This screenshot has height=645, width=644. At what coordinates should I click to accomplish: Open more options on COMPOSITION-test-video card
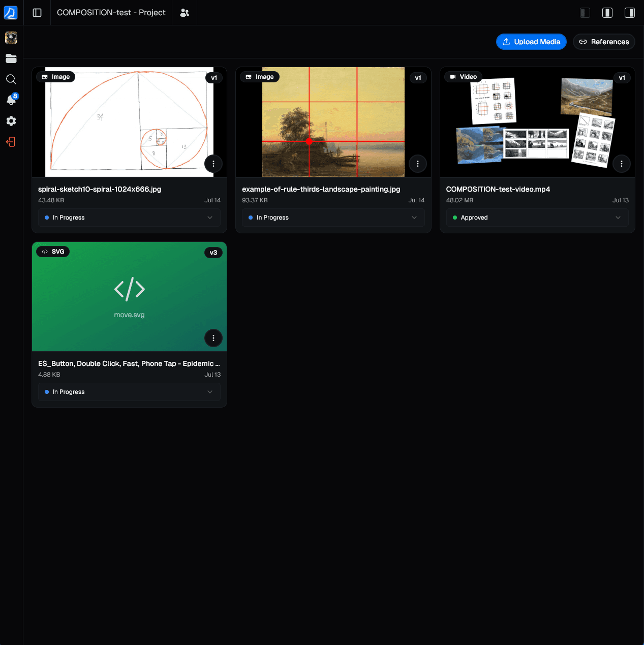click(622, 164)
